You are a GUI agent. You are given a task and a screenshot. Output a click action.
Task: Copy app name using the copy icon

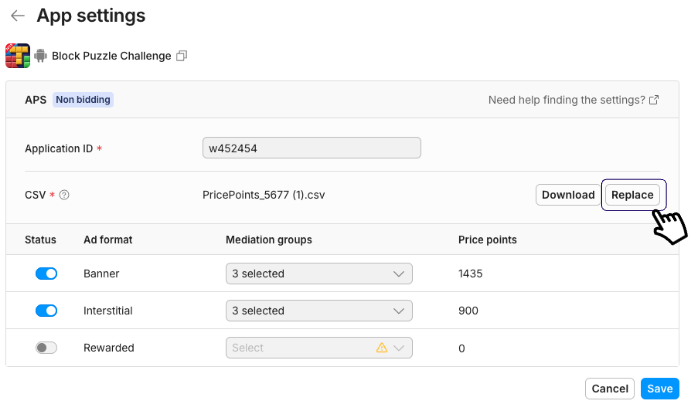coord(182,56)
